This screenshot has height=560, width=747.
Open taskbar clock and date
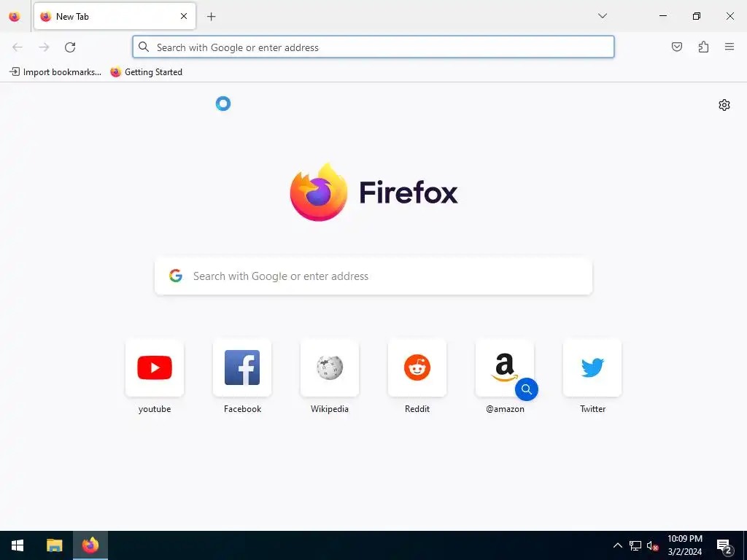point(684,545)
